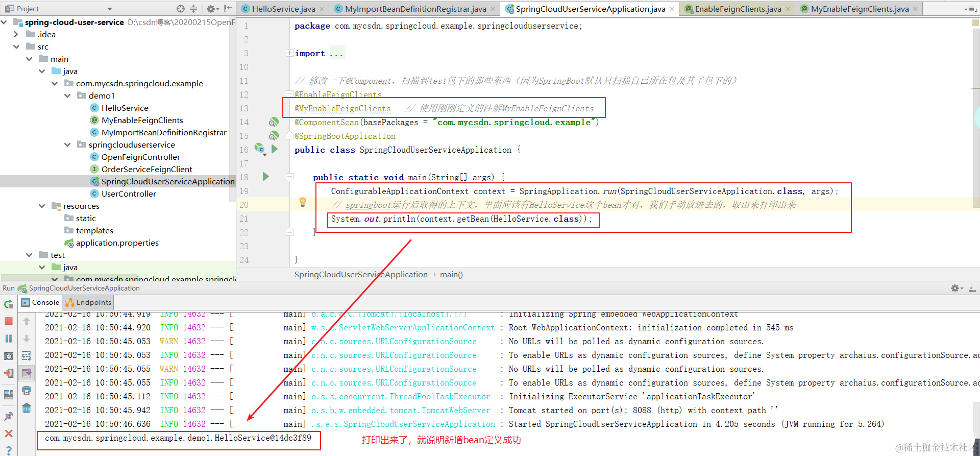Restore the Run panel layout
The image size is (980, 456).
tap(9, 395)
